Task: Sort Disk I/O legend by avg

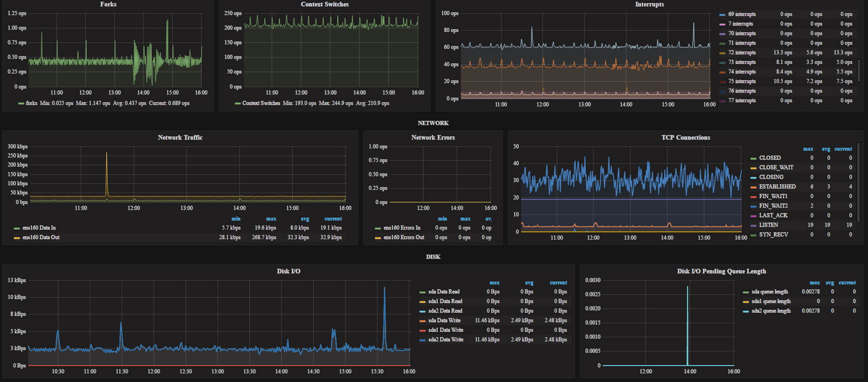Action: [529, 283]
